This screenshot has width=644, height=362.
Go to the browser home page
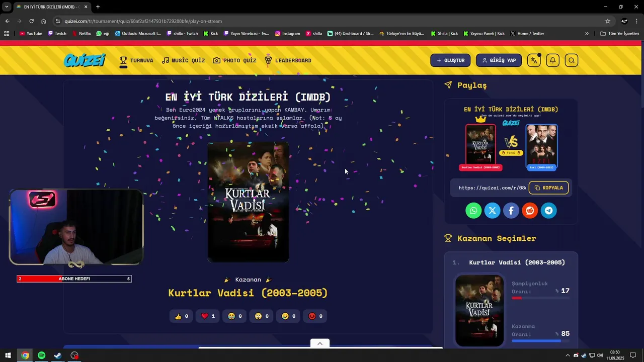[43, 21]
